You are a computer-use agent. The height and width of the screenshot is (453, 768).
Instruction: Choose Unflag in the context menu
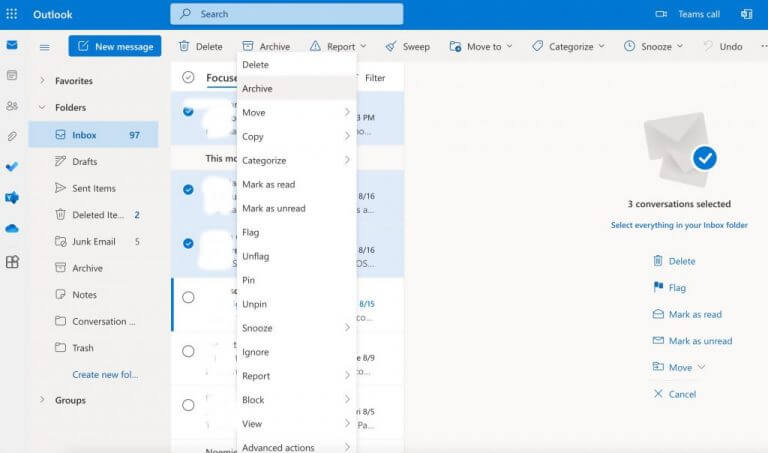(x=296, y=256)
